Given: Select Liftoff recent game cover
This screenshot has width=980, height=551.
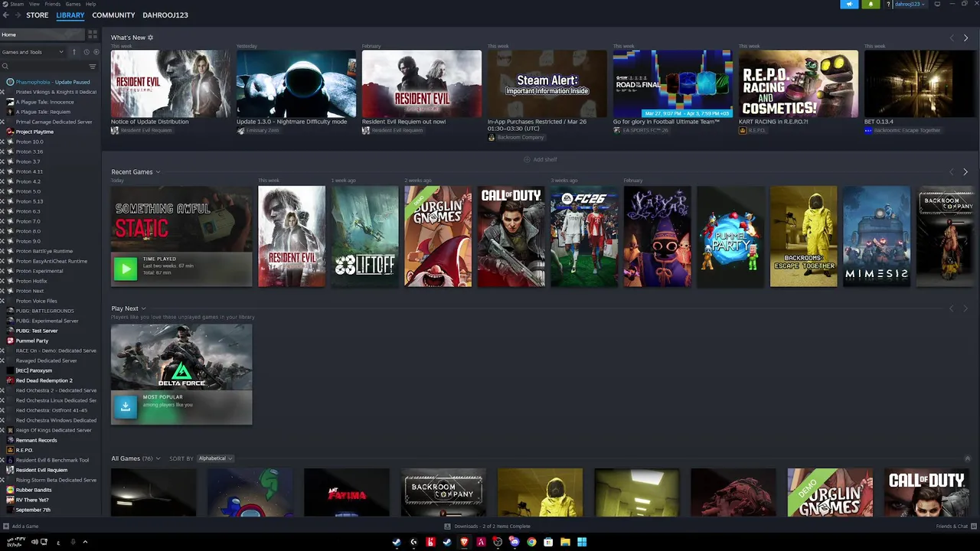Looking at the screenshot, I should pyautogui.click(x=365, y=236).
